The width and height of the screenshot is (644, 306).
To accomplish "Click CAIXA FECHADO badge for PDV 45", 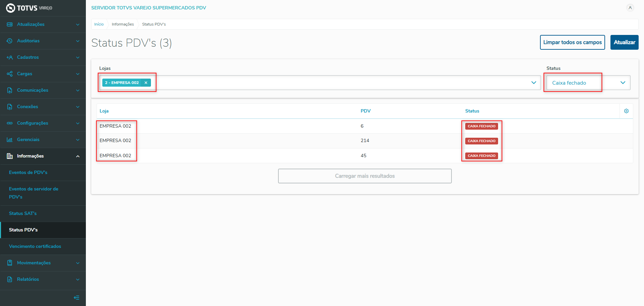I will 481,156.
